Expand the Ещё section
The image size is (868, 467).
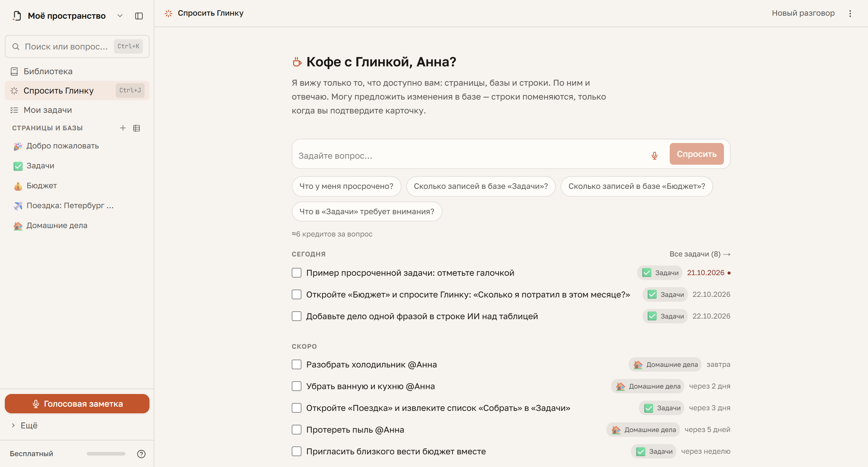pos(24,425)
